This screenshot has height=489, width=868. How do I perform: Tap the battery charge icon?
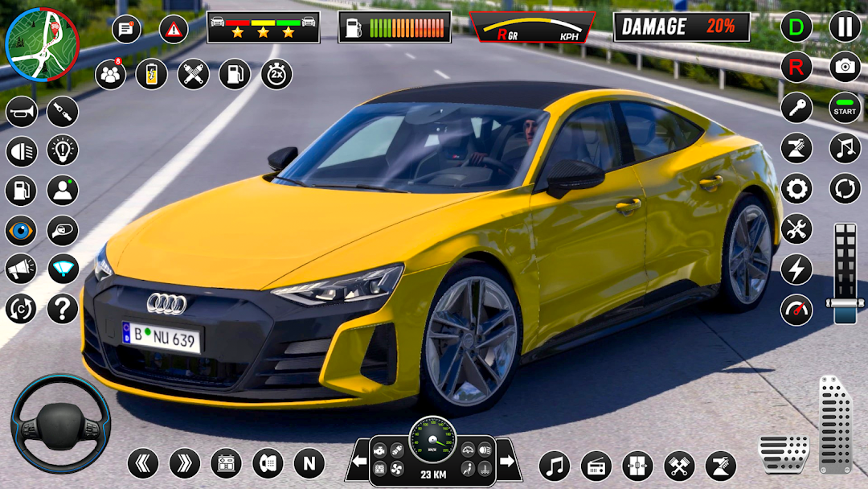[152, 74]
